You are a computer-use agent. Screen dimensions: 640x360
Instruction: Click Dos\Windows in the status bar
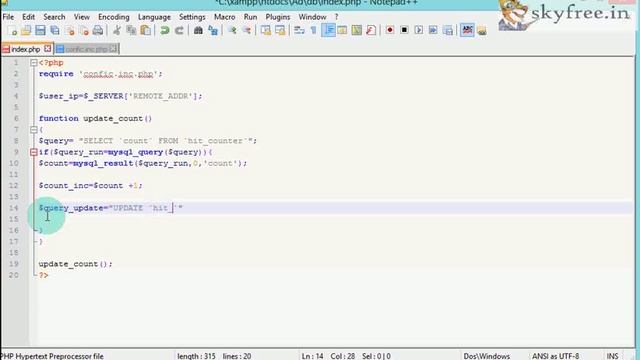(487, 356)
